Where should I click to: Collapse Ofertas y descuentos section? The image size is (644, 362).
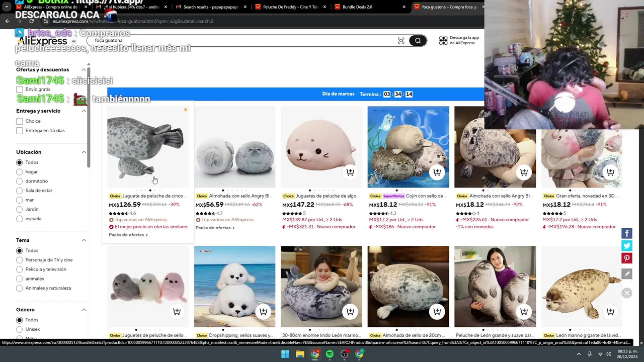coord(84,70)
